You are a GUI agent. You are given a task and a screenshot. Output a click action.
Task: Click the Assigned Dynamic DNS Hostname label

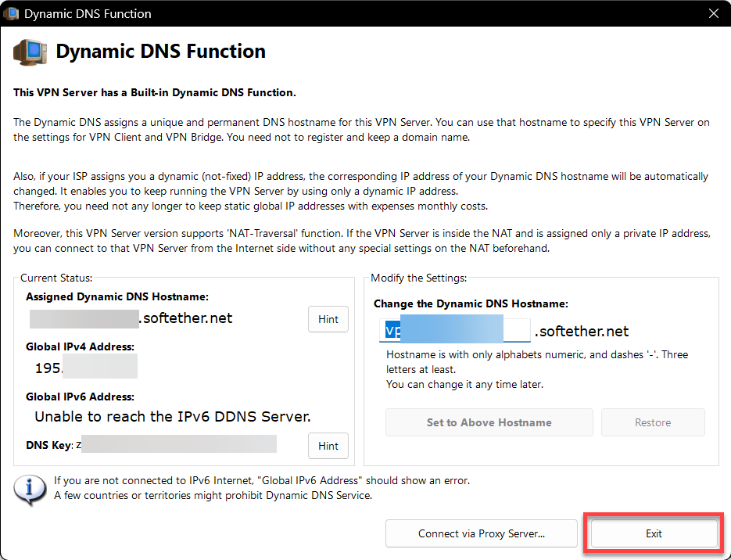pos(117,296)
